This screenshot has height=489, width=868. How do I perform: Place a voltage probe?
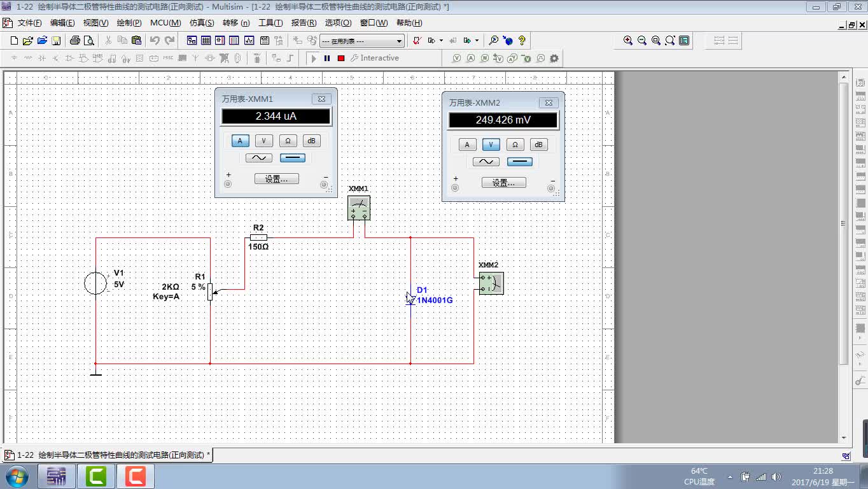click(x=456, y=58)
